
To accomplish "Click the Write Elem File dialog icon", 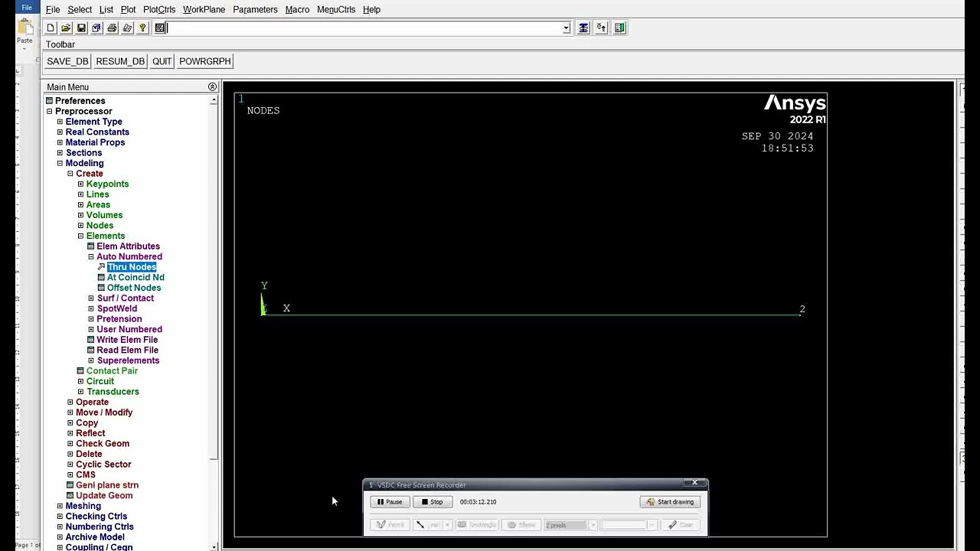I will tap(91, 340).
